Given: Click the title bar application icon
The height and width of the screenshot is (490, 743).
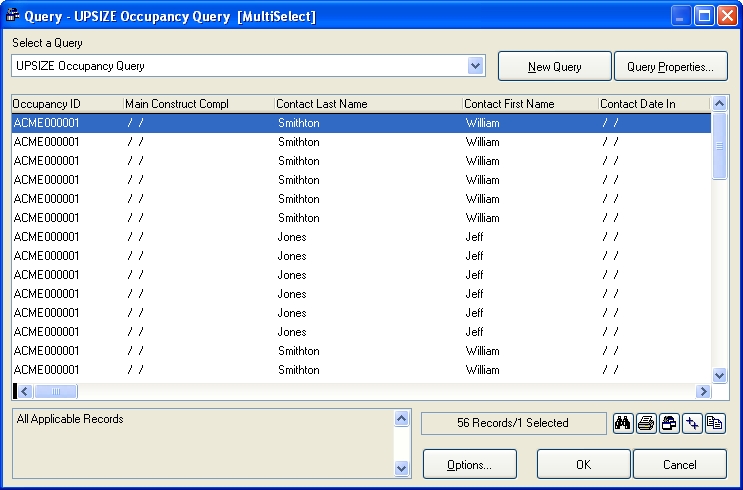Looking at the screenshot, I should (14, 16).
